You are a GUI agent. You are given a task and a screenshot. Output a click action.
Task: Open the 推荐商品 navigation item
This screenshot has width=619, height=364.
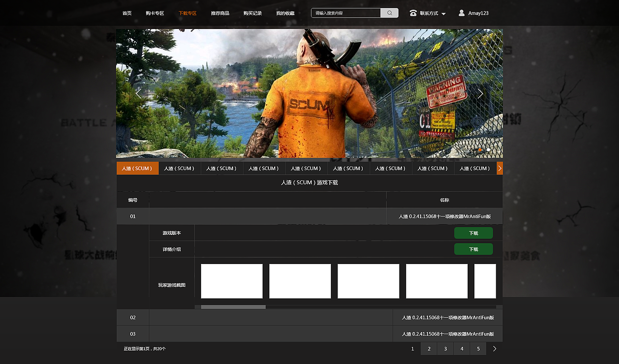click(220, 13)
